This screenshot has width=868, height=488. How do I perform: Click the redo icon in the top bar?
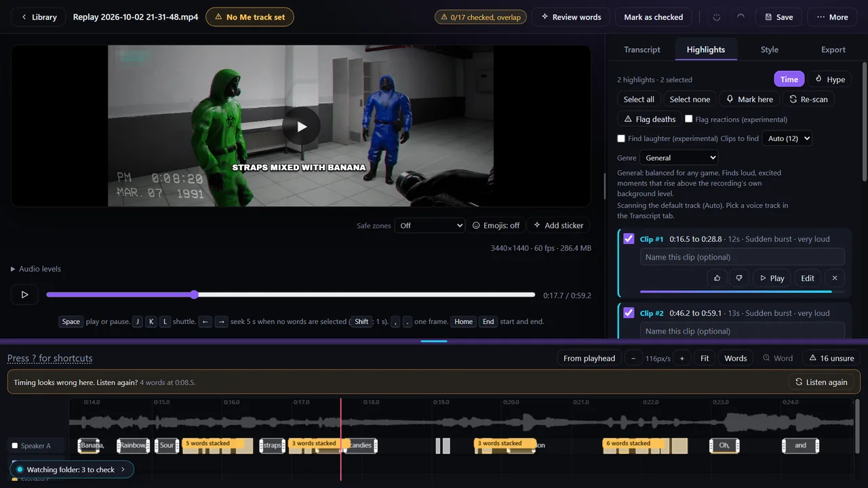click(x=741, y=17)
